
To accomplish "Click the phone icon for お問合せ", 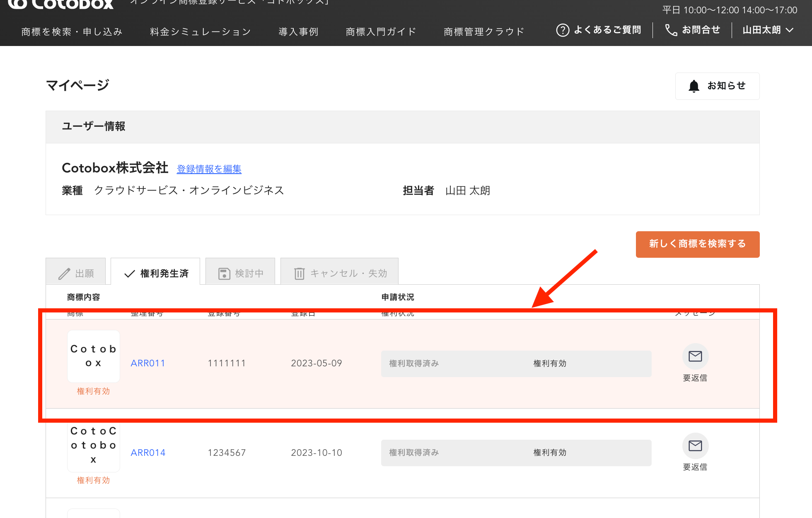I will 671,30.
